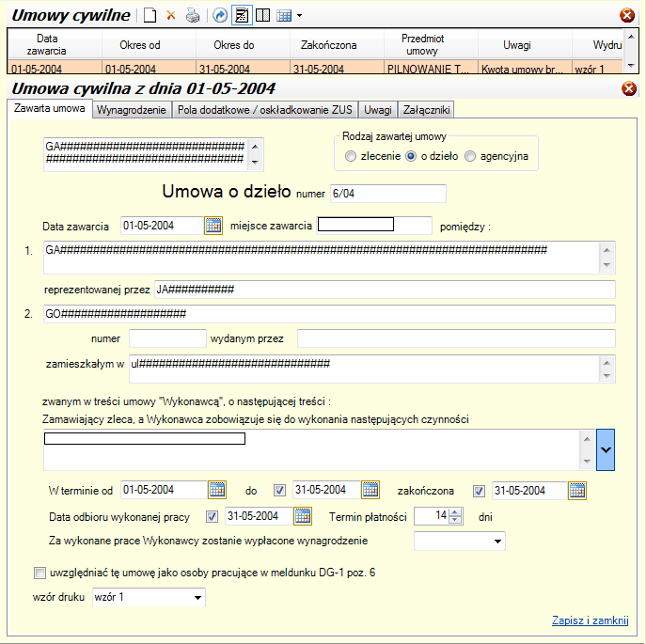Select the agencyjna contract type

(x=470, y=157)
